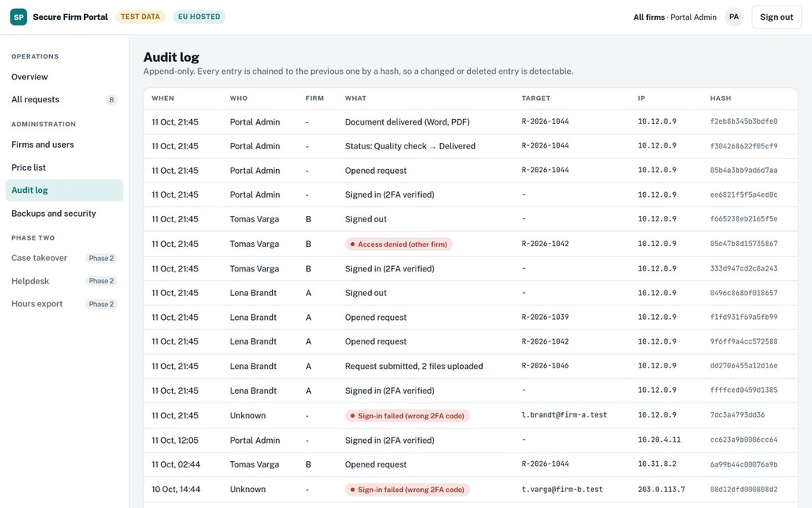Click IP address 10.20.4.11
This screenshot has height=508, width=812.
pos(659,440)
